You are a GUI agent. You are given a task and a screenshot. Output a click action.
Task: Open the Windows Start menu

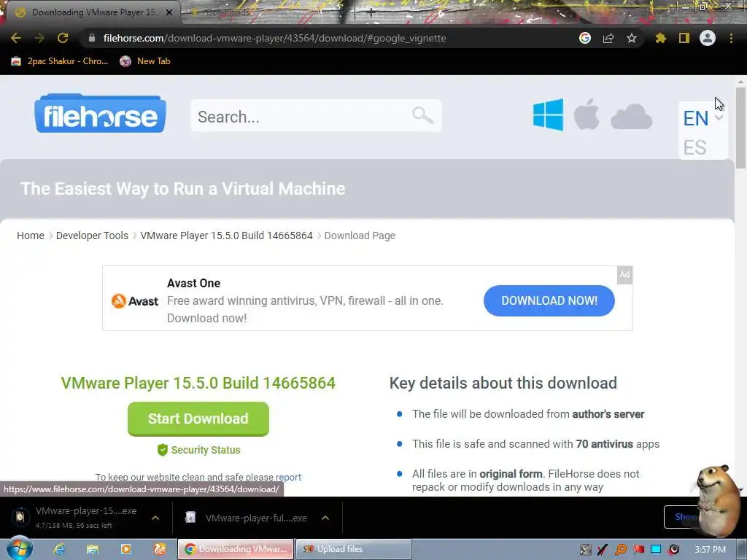pyautogui.click(x=19, y=548)
